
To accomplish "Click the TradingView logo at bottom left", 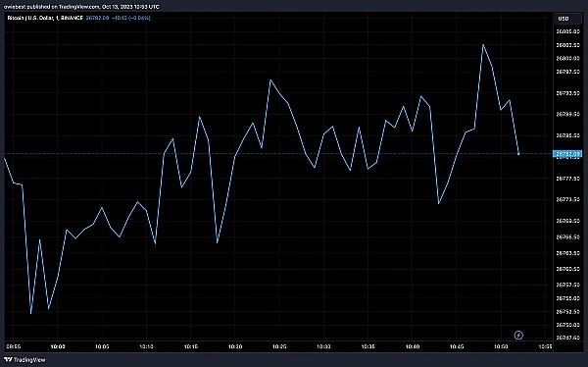I will [x=24, y=360].
